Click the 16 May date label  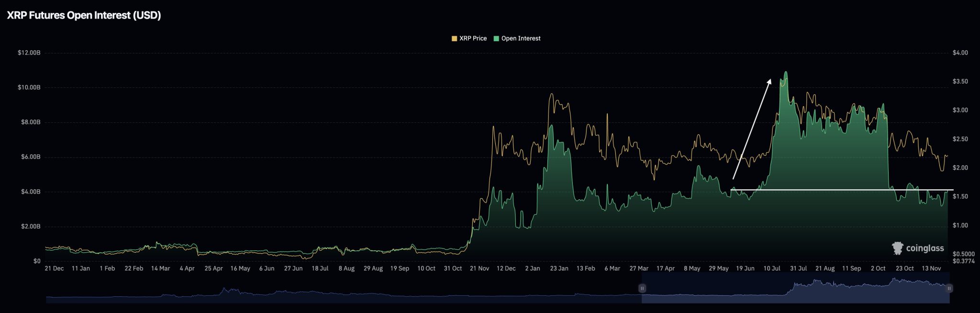(240, 269)
